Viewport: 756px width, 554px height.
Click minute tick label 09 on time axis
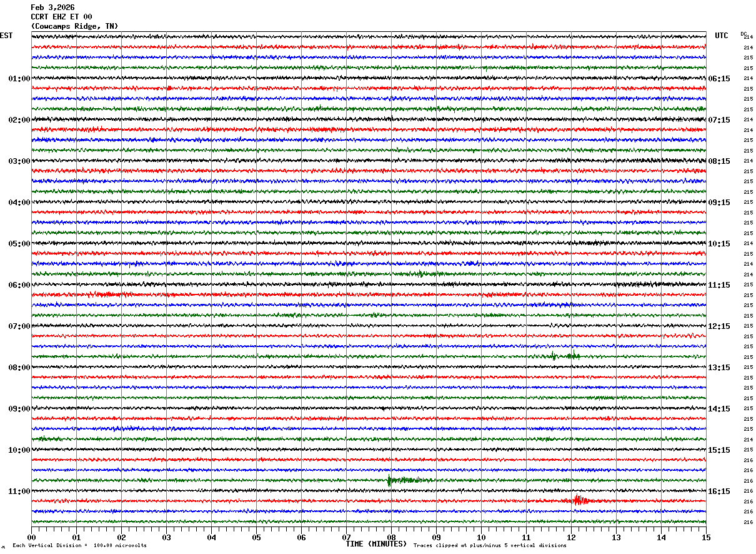click(436, 537)
